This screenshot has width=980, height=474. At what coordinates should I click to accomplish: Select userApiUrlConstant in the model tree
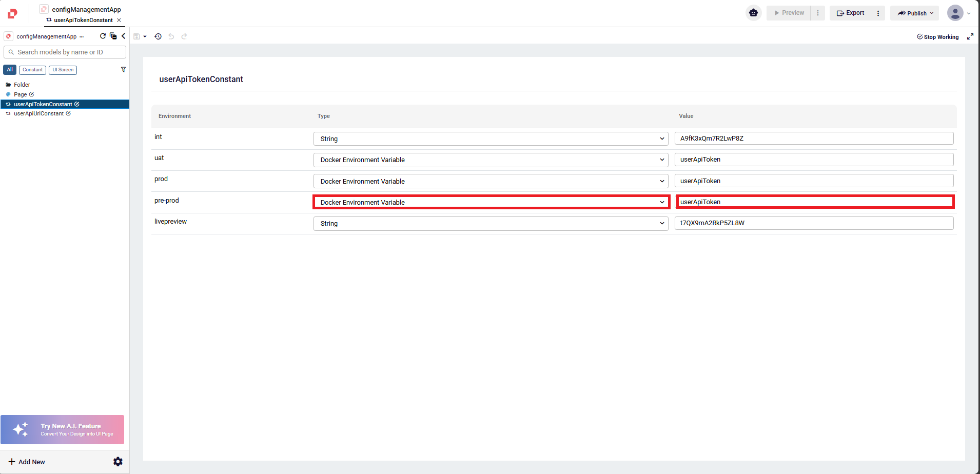(x=39, y=113)
